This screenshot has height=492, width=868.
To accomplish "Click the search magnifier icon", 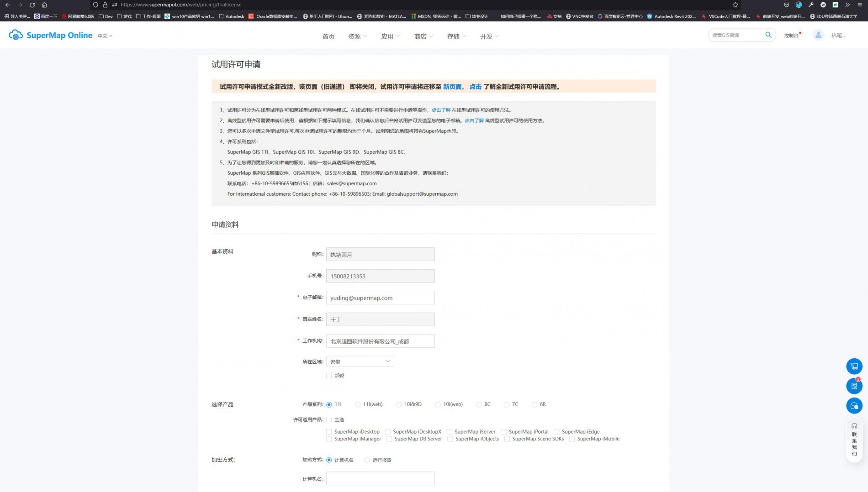I will 768,35.
